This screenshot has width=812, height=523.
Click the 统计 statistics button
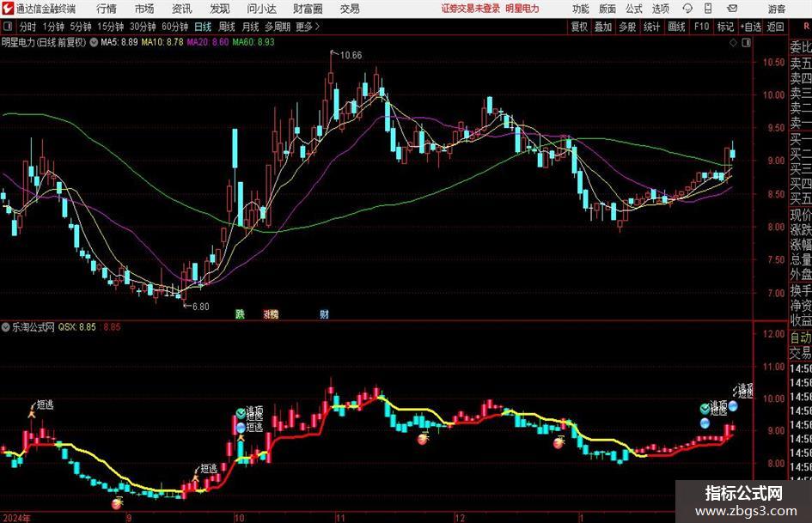tap(651, 27)
